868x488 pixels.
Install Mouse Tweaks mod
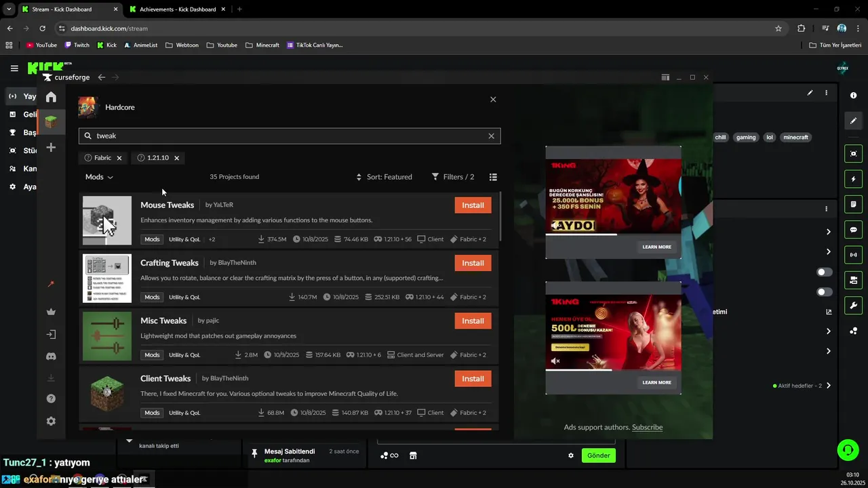pos(473,205)
